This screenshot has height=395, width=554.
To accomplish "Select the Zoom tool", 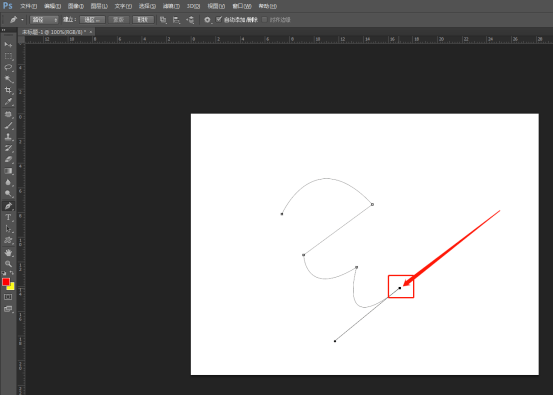I will coord(8,264).
